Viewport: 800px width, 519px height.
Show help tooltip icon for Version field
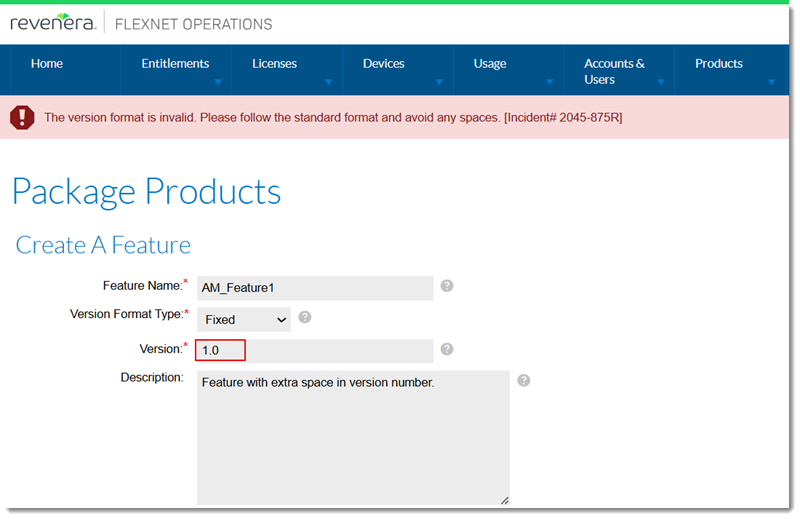[x=447, y=349]
